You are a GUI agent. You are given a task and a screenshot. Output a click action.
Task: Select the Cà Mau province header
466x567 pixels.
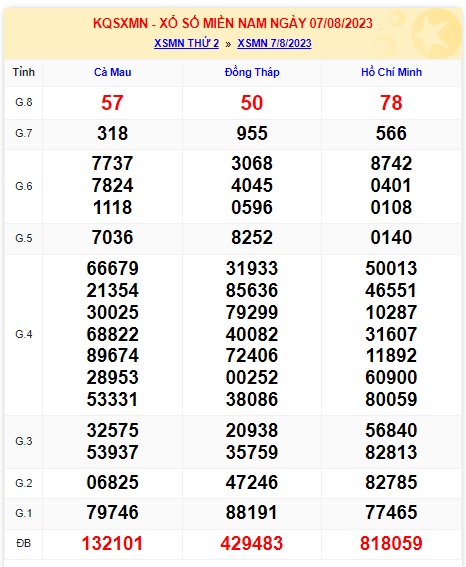(112, 72)
